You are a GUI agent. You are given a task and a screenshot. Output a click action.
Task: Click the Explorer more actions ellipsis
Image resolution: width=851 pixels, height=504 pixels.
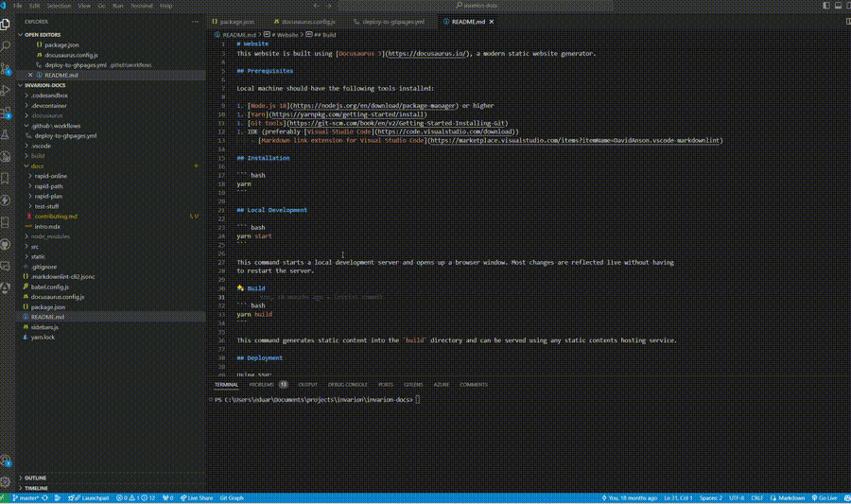point(195,22)
